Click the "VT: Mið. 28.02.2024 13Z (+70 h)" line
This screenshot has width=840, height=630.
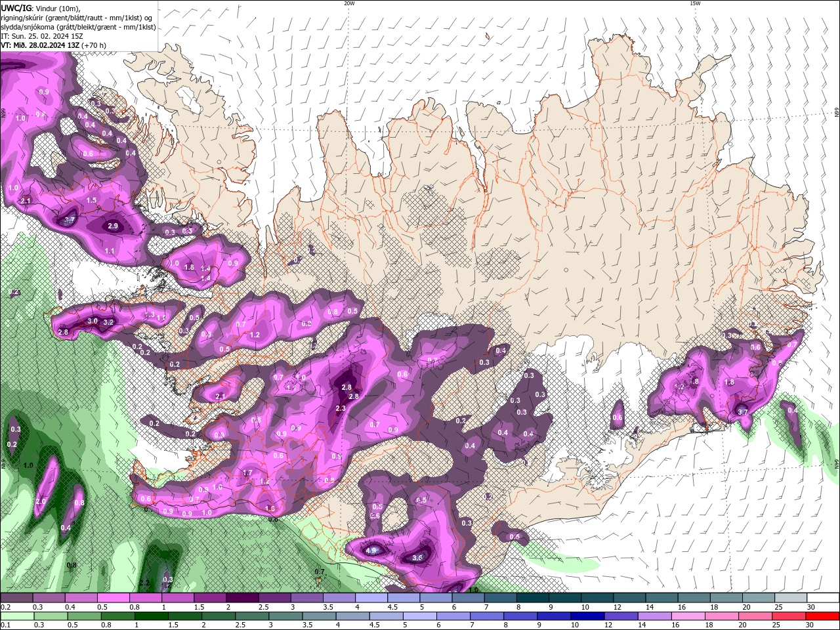[53, 45]
